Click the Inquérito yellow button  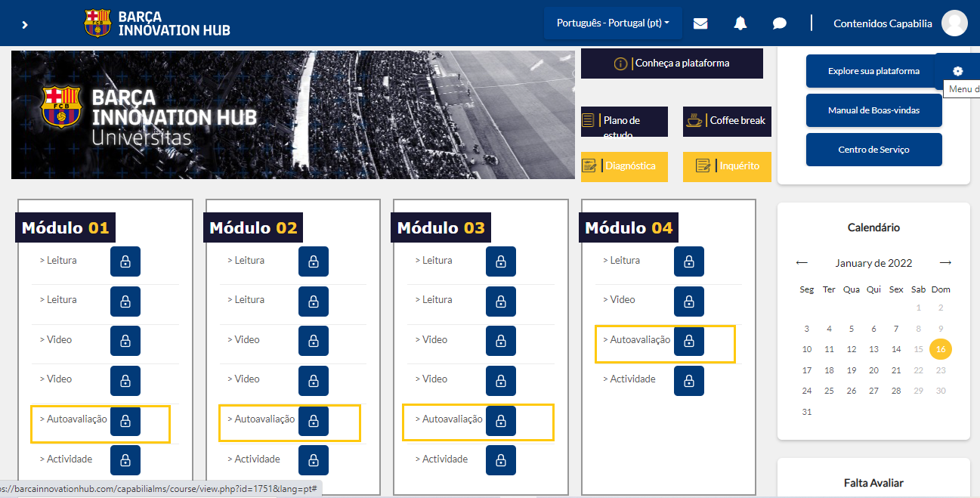[727, 166]
